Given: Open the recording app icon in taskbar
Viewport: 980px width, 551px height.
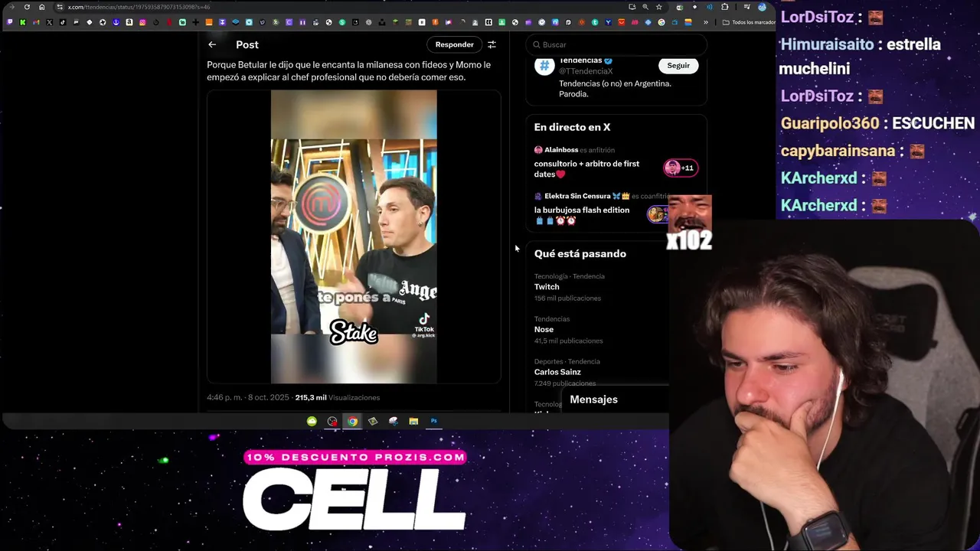Looking at the screenshot, I should click(x=332, y=421).
